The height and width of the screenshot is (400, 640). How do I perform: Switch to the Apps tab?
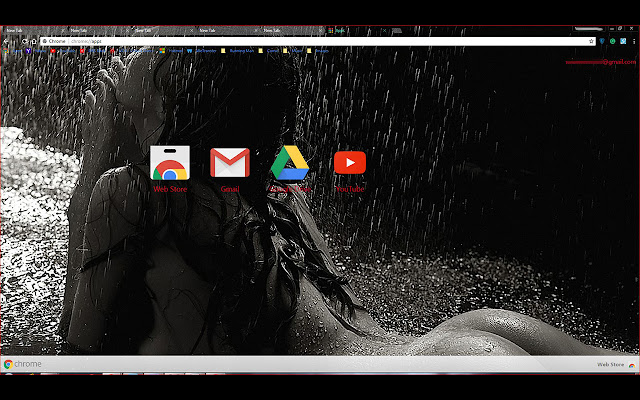pos(355,30)
